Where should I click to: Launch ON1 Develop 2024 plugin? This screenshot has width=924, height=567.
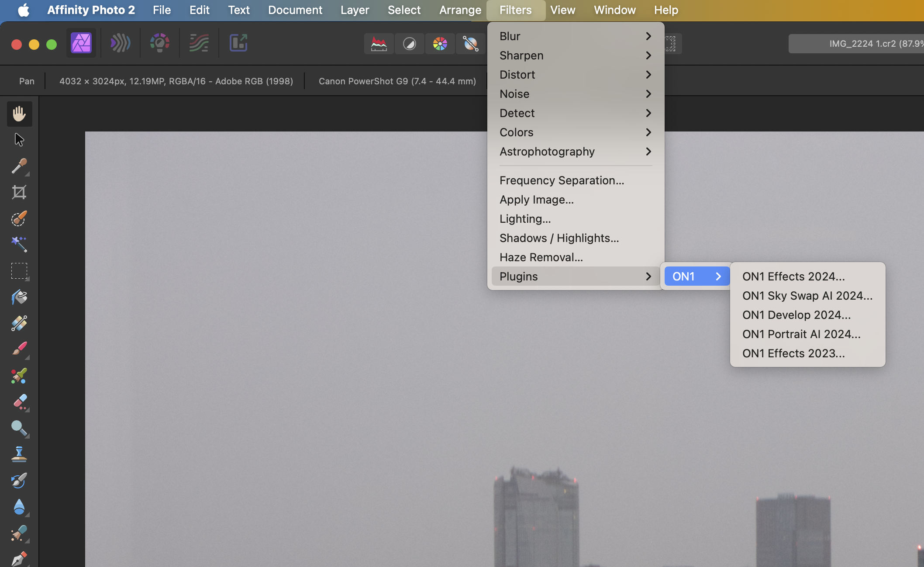[807, 315]
